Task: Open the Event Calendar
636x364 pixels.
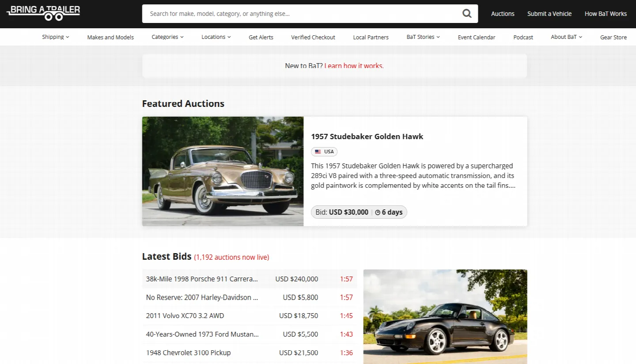Action: 477,37
